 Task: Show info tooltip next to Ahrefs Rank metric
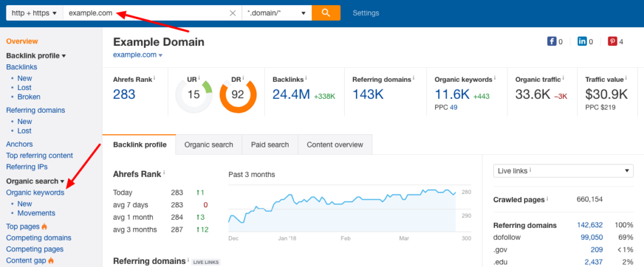pyautogui.click(x=155, y=77)
